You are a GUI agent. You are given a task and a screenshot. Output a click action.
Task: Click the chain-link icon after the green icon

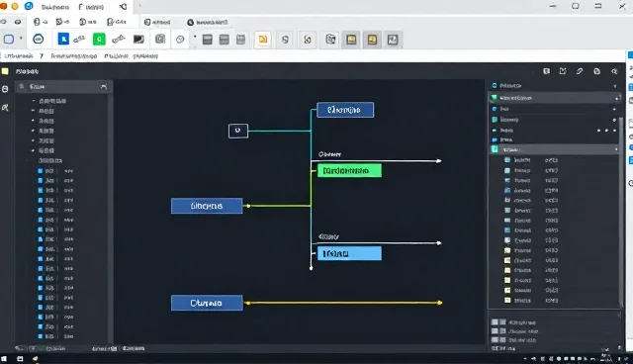119,40
